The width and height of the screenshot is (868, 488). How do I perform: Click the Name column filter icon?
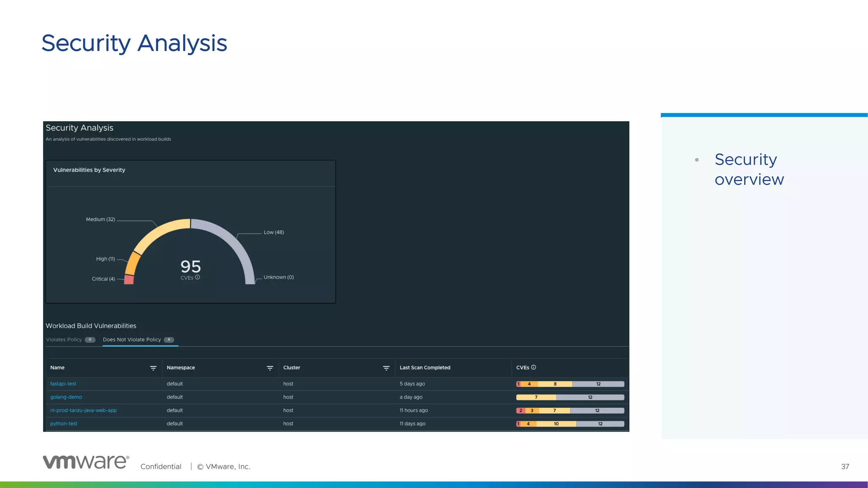[153, 368]
